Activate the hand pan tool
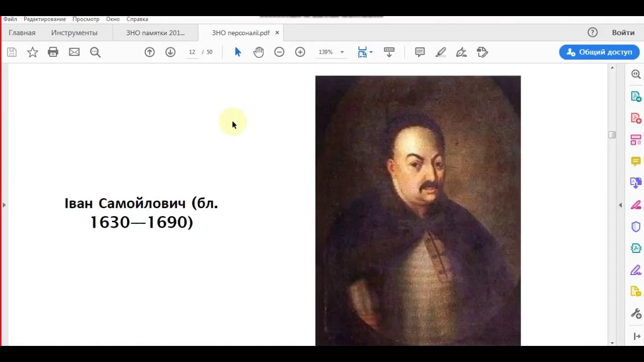 click(259, 52)
